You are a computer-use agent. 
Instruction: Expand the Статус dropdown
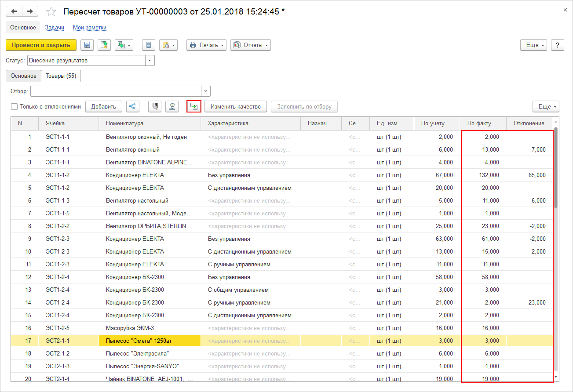[x=150, y=60]
